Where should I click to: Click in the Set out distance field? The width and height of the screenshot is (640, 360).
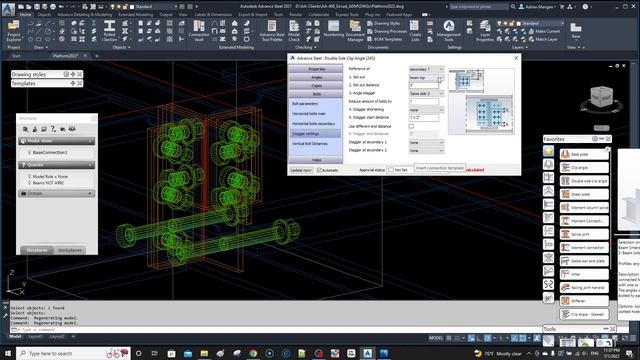point(424,85)
